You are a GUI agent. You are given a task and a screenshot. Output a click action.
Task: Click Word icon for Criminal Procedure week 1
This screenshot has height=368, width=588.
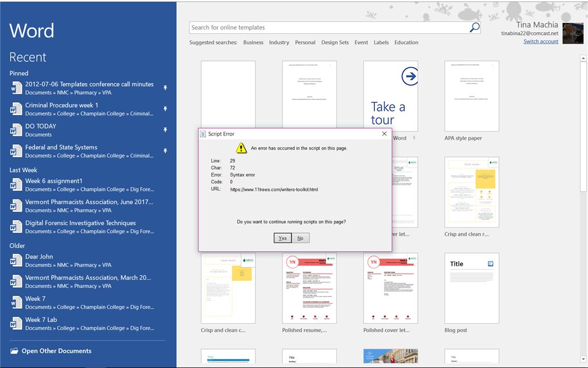coord(16,109)
